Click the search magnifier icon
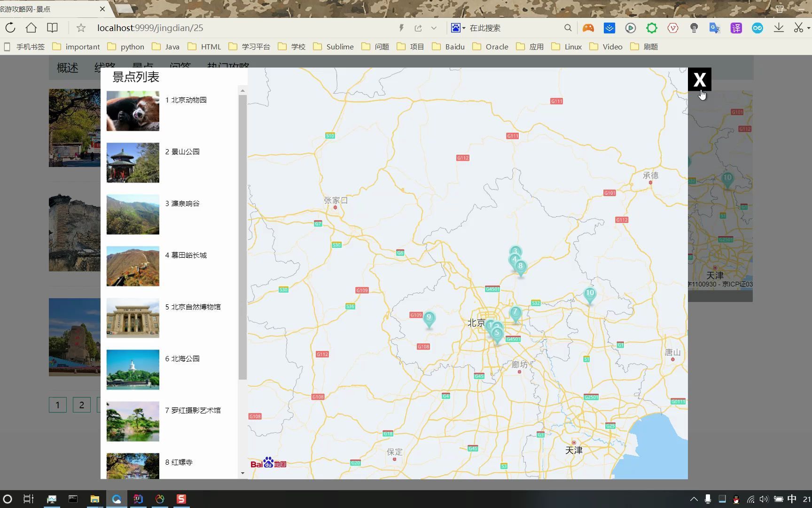This screenshot has height=508, width=812. click(568, 28)
